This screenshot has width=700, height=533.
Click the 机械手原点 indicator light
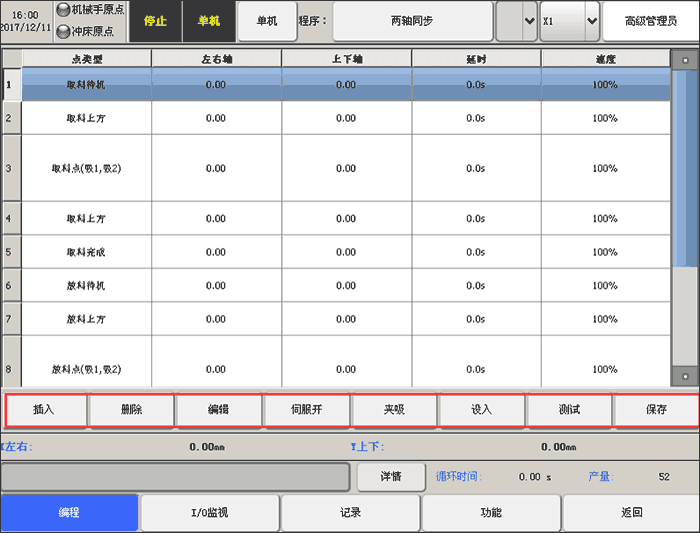[x=64, y=10]
